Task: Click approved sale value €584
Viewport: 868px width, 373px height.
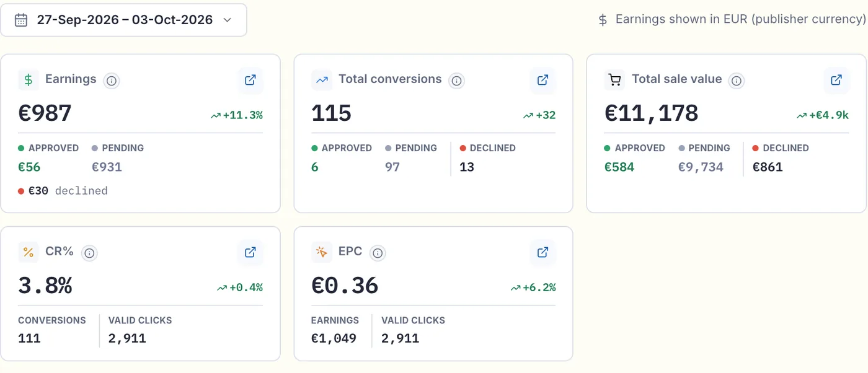Action: 619,167
